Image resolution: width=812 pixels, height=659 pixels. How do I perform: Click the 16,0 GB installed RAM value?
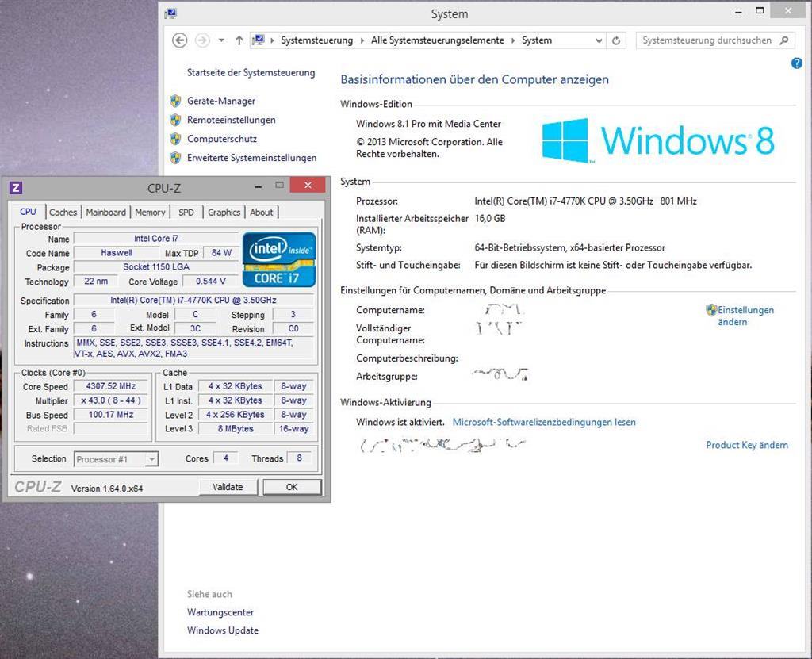coord(490,219)
